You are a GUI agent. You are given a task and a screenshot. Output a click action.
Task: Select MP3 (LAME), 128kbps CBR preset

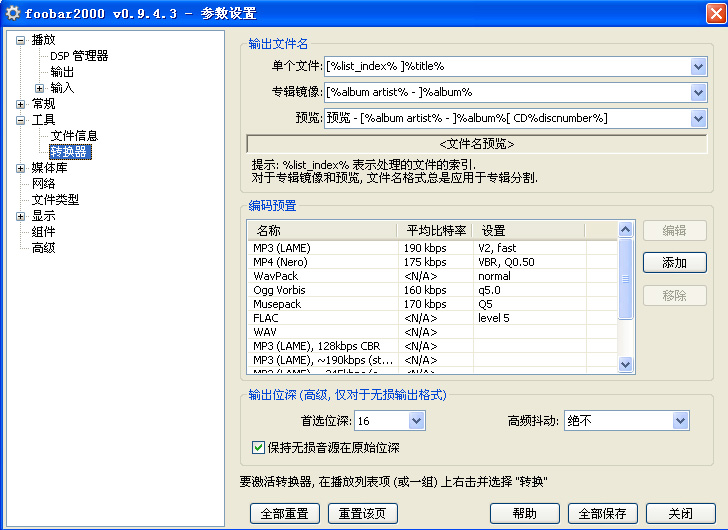pos(432,346)
